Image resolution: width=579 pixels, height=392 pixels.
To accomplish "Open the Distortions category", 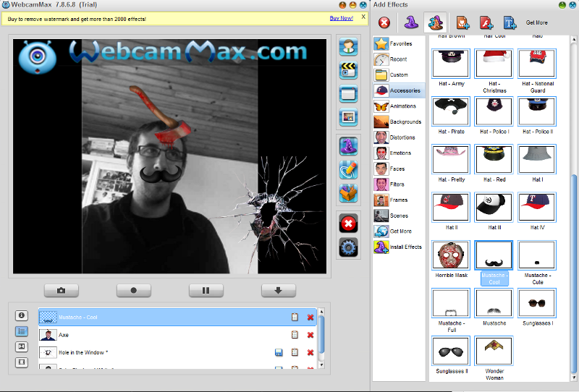I will coord(399,137).
